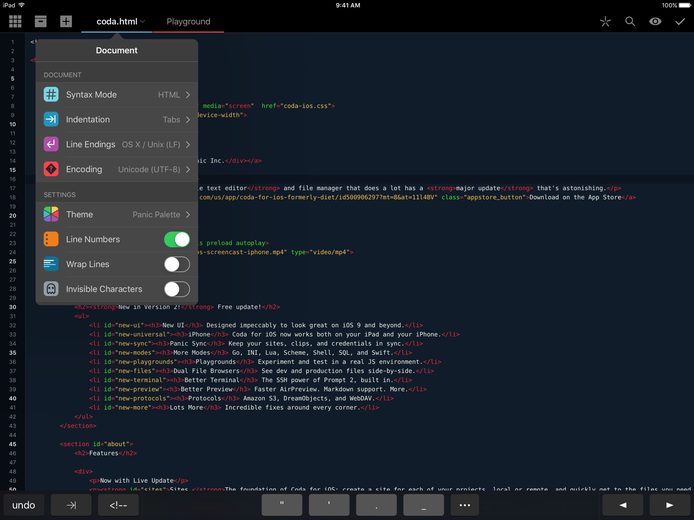This screenshot has height=520, width=694.
Task: Turn off the Line Numbers switch
Action: [177, 239]
